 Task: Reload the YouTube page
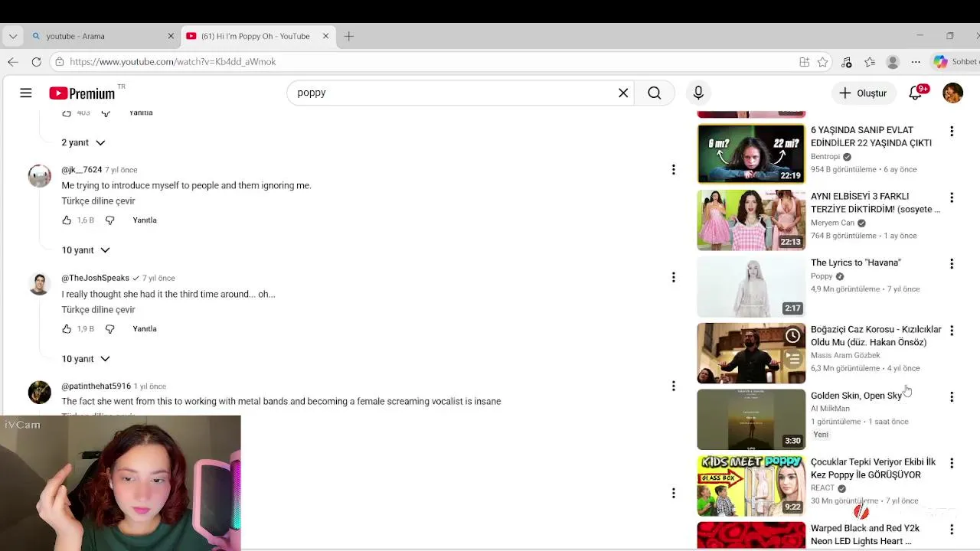[x=36, y=62]
